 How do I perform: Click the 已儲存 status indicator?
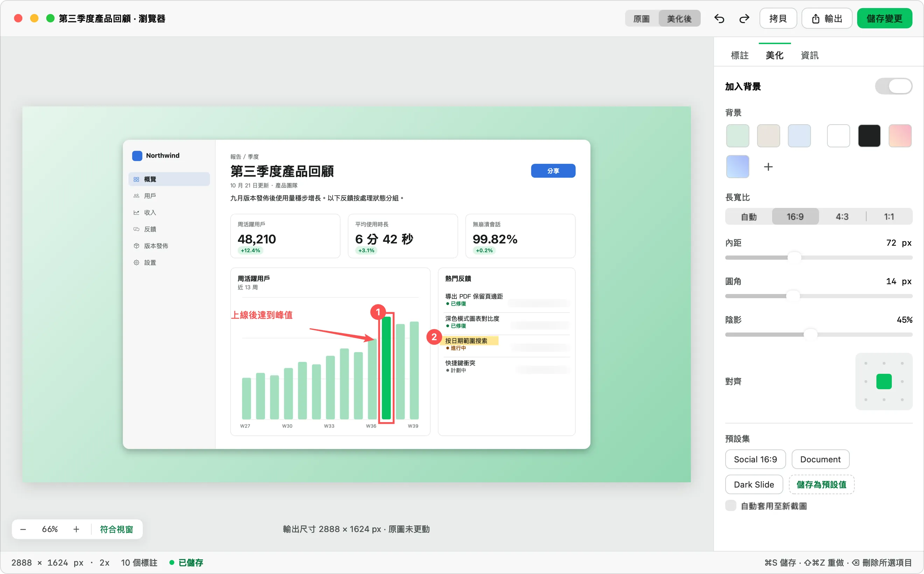coord(187,562)
